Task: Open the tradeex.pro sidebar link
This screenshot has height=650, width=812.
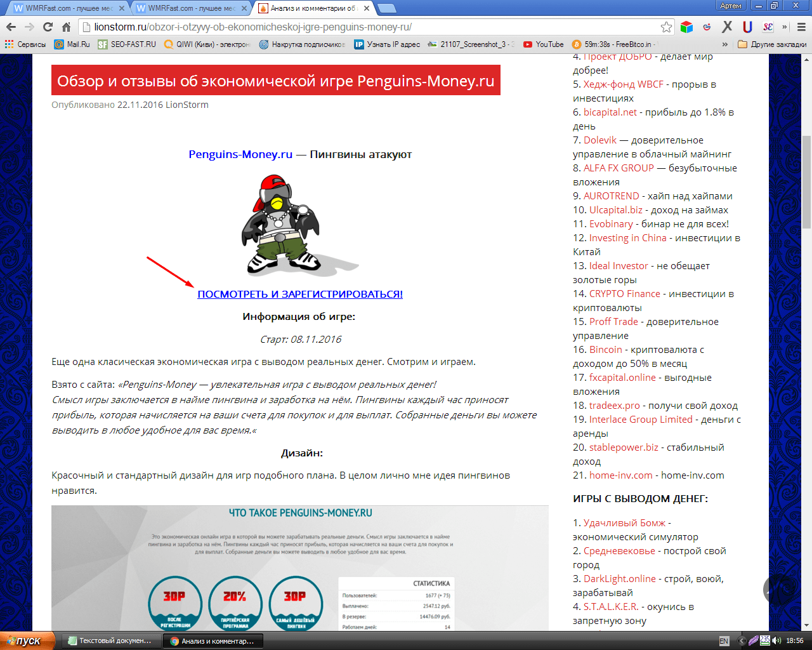Action: coord(615,405)
